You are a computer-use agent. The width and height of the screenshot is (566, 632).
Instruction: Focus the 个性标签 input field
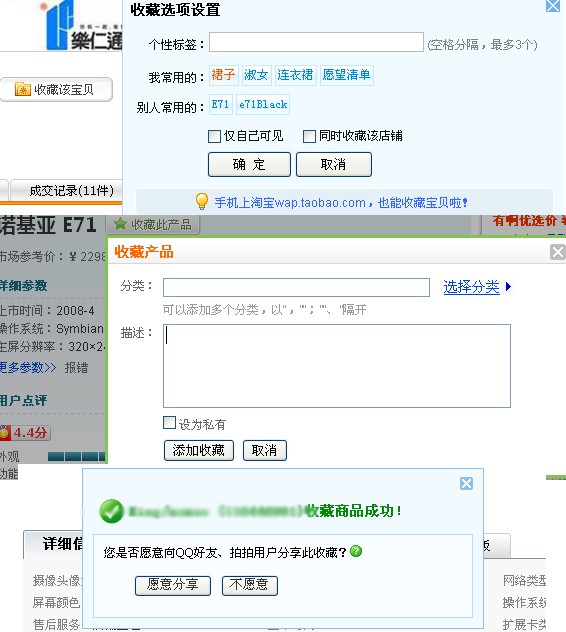point(316,42)
